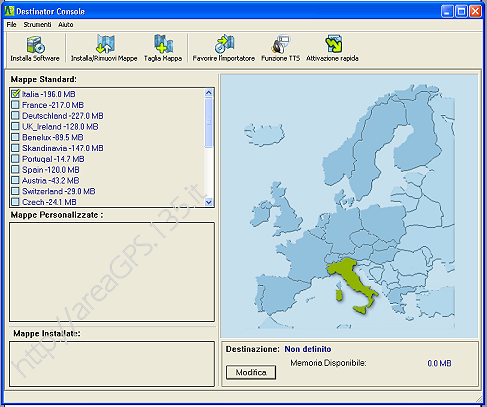
Task: Open Installa/Rimuovi Mappe tool
Action: tap(104, 49)
